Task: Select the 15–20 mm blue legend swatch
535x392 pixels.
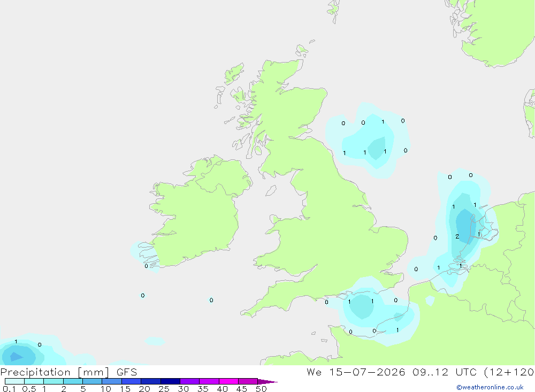Action: click(x=132, y=381)
